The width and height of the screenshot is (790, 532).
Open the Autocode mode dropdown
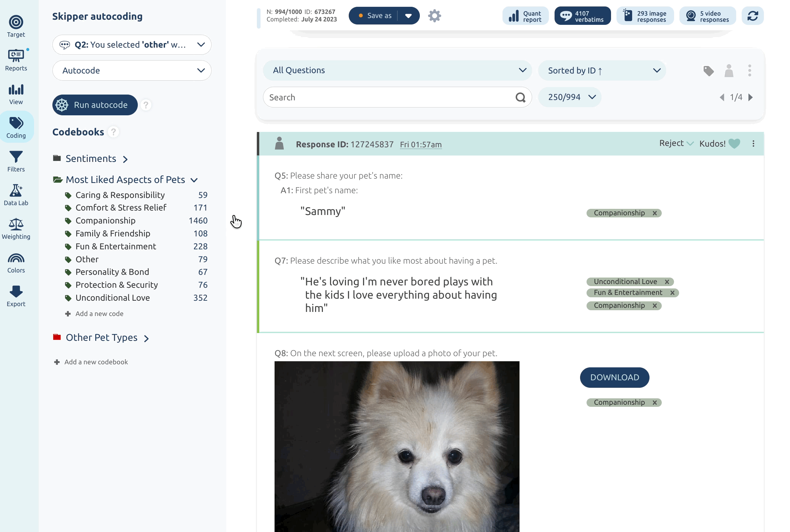(132, 70)
